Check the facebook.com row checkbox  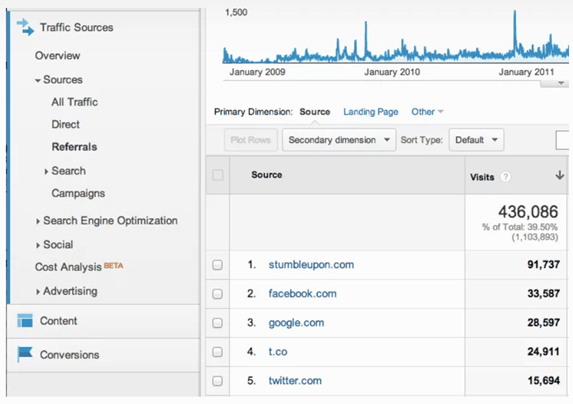[x=217, y=294]
